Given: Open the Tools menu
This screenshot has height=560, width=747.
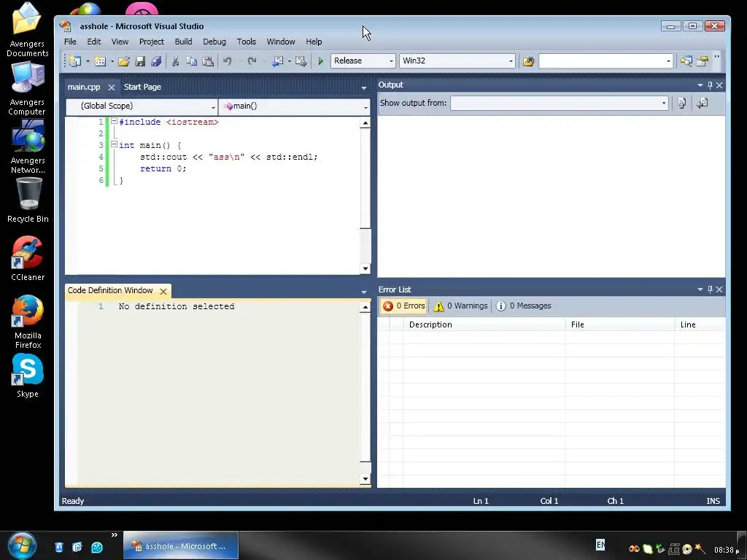Looking at the screenshot, I should [247, 42].
